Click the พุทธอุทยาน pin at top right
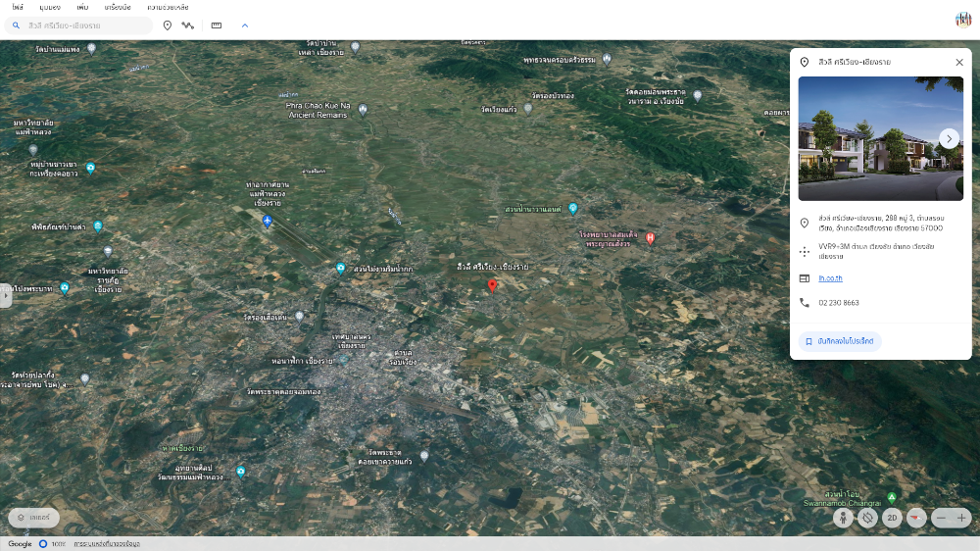This screenshot has height=551, width=980. [607, 59]
